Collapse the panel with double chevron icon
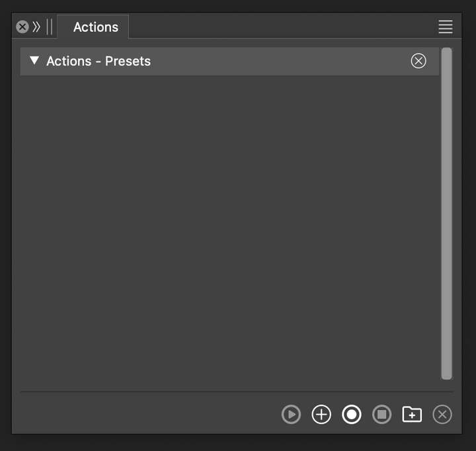The height and width of the screenshot is (451, 476). click(x=36, y=27)
